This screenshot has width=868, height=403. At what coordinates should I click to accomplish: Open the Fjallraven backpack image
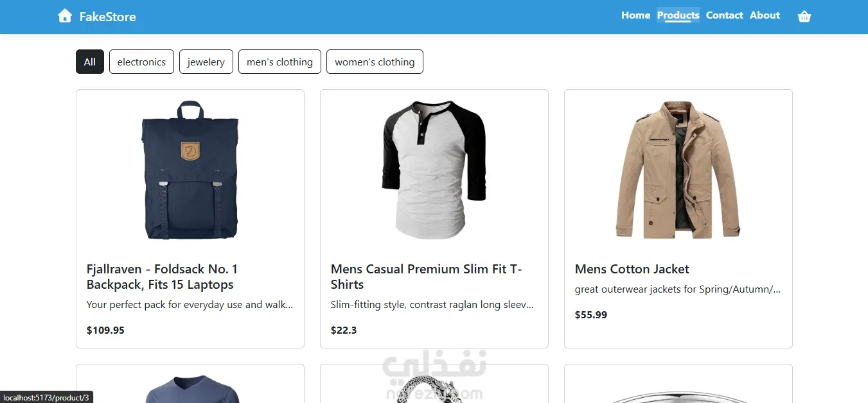tap(190, 170)
